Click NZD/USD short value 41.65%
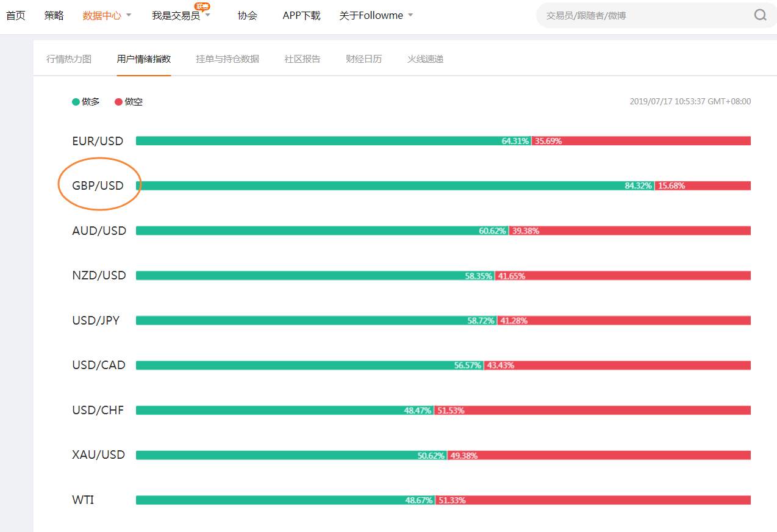This screenshot has width=777, height=532. (512, 276)
